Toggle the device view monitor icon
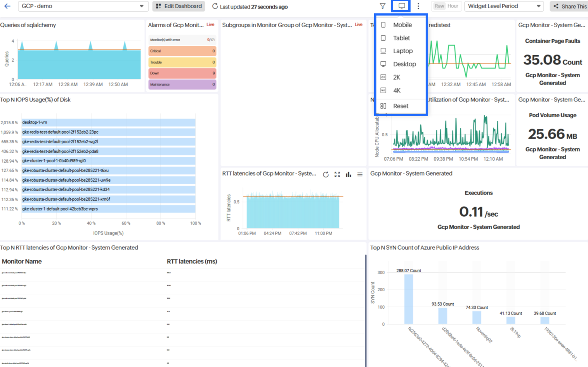The width and height of the screenshot is (588, 367). click(401, 6)
